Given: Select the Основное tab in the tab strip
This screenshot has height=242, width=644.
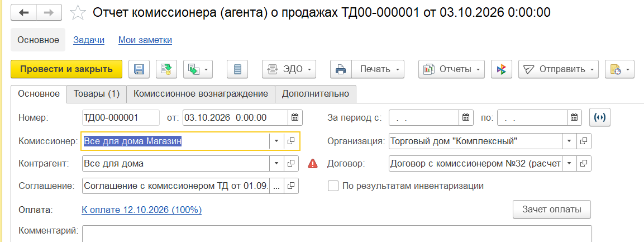Looking at the screenshot, I should pos(39,94).
